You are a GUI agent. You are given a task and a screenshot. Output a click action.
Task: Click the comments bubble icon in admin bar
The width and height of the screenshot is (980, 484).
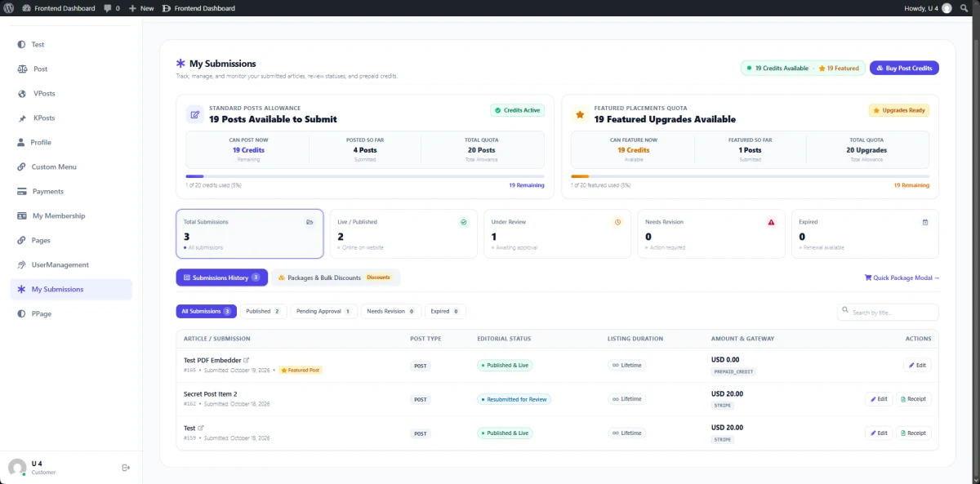click(108, 8)
